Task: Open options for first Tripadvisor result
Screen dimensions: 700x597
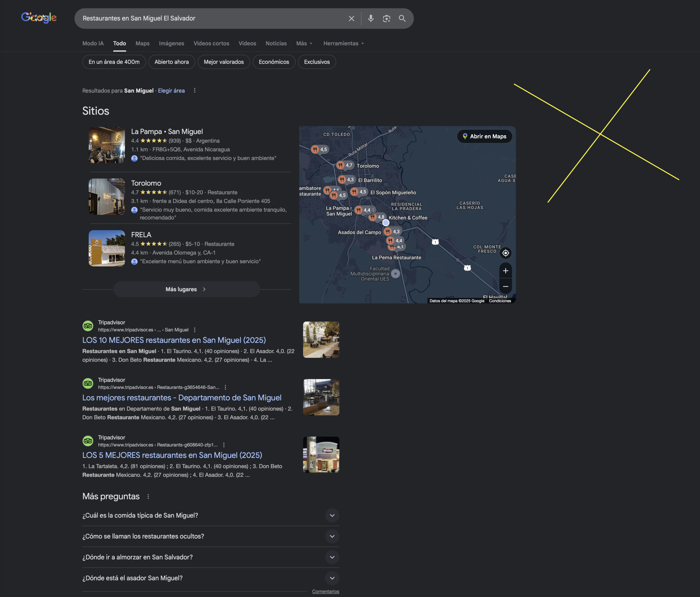Action: pyautogui.click(x=195, y=330)
